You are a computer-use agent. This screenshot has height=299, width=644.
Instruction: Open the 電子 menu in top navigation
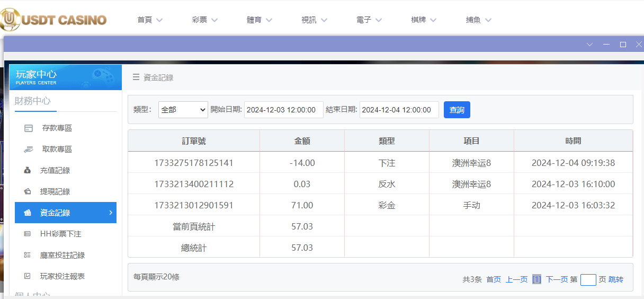click(369, 20)
